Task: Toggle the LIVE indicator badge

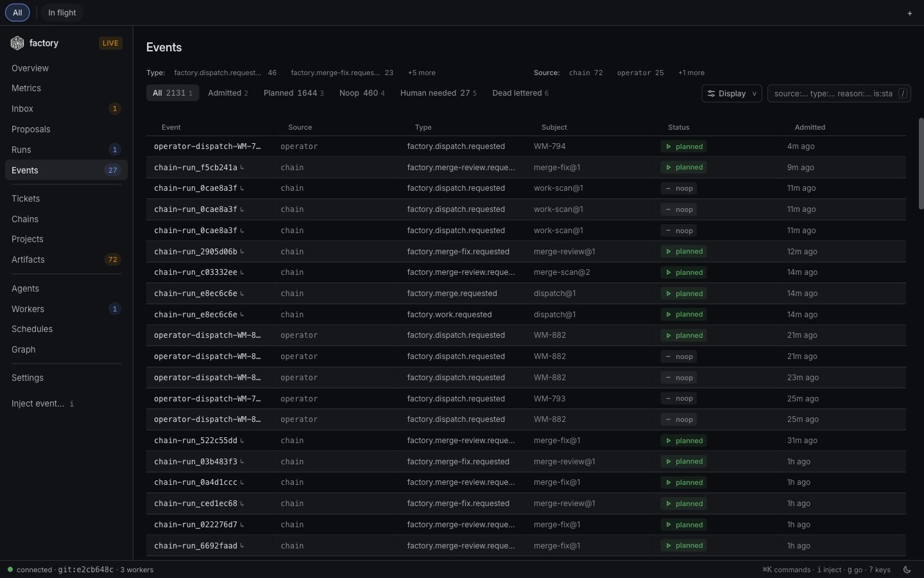Action: pos(110,43)
